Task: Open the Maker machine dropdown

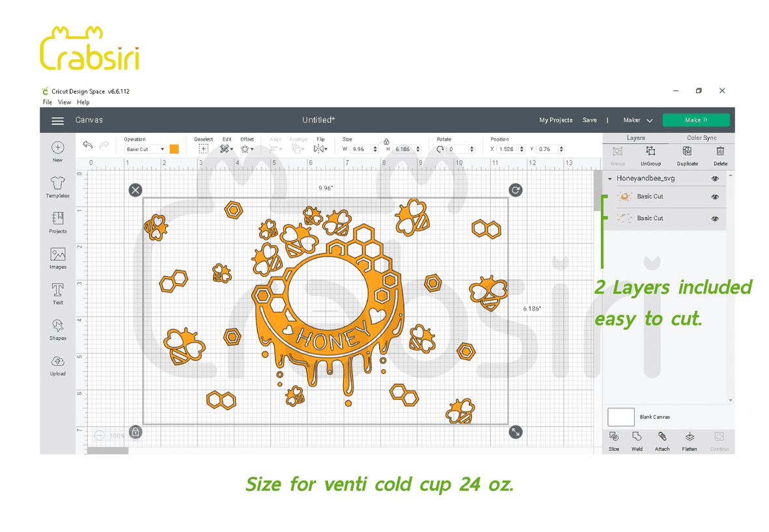Action: click(637, 120)
